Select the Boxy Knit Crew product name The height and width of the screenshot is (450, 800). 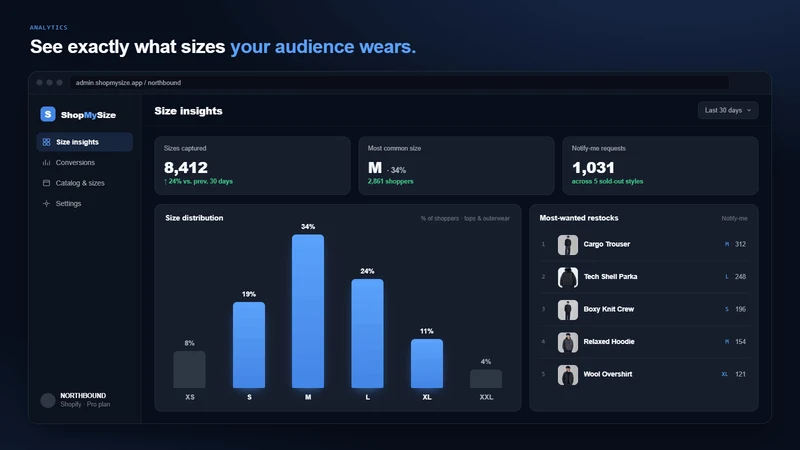609,309
